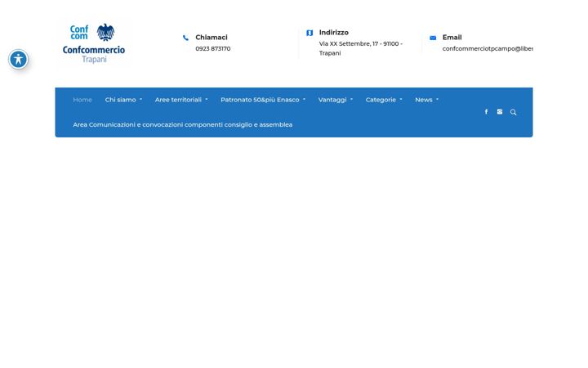
Task: Open Patronato 50&più Enasco menu
Action: 260,100
